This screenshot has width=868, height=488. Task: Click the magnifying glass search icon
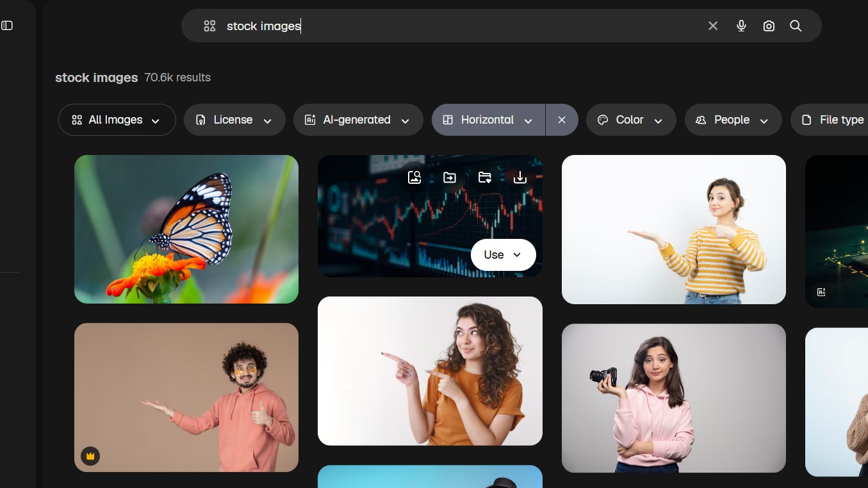coord(796,26)
